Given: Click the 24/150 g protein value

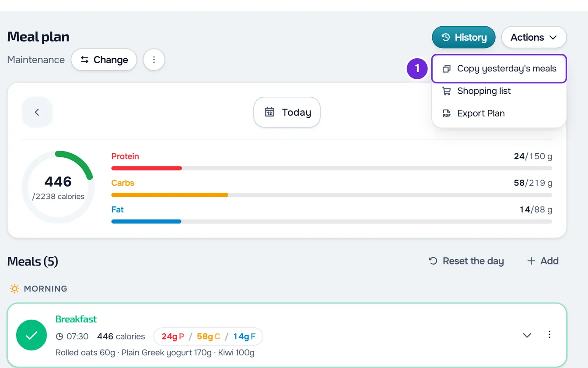Looking at the screenshot, I should [533, 156].
